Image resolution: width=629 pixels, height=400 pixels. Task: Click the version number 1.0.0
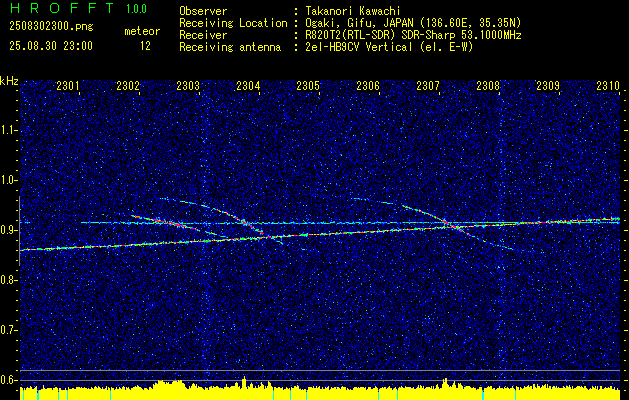coord(136,9)
